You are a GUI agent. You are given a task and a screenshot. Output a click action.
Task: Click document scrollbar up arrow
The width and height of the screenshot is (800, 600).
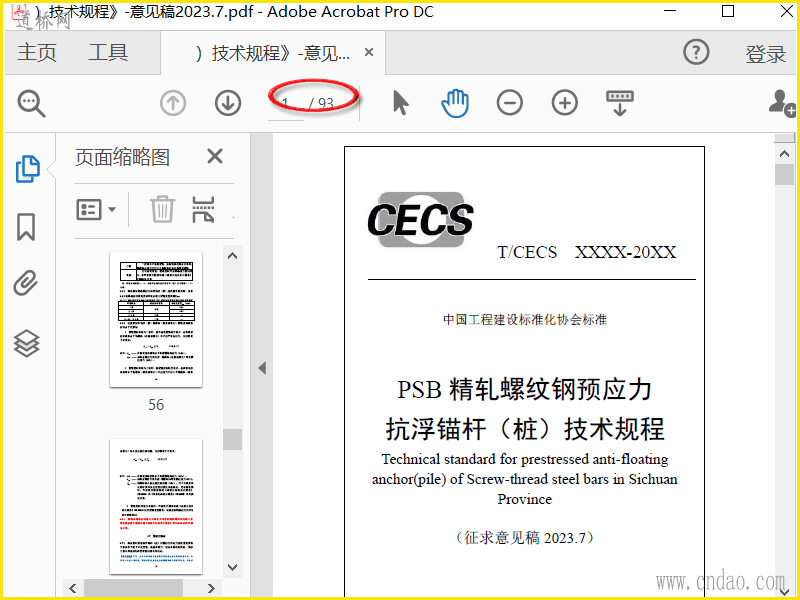[784, 154]
